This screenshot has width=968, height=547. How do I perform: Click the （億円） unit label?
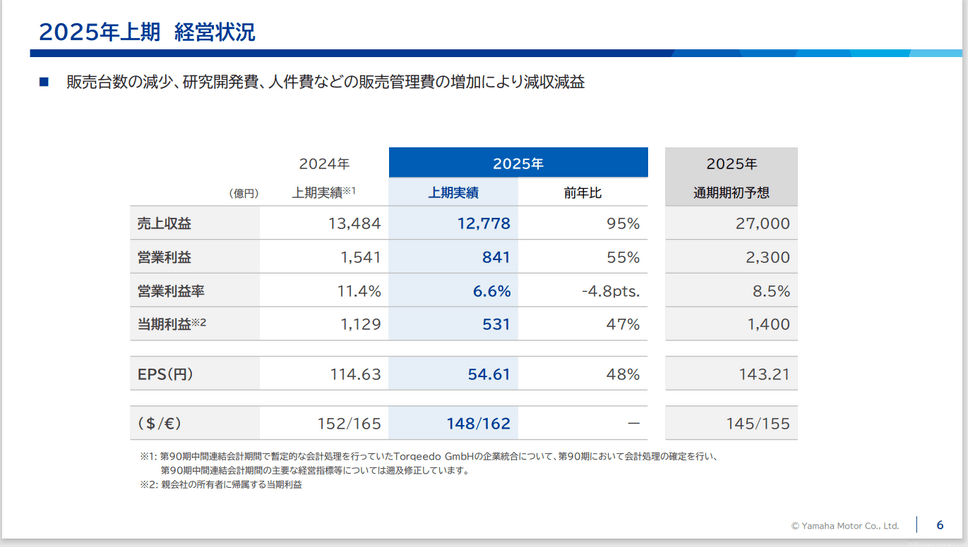point(244,194)
